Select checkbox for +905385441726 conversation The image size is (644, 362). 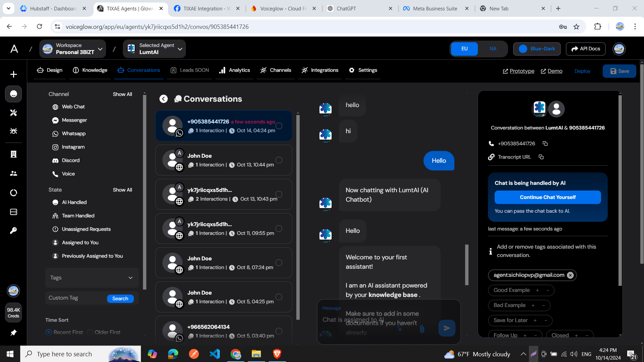pyautogui.click(x=279, y=126)
